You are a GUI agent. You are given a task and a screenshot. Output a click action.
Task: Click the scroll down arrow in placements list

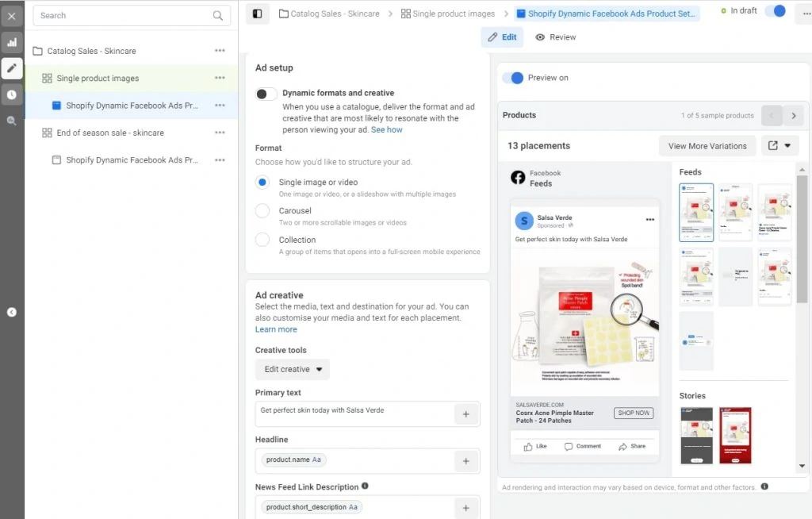coord(802,466)
